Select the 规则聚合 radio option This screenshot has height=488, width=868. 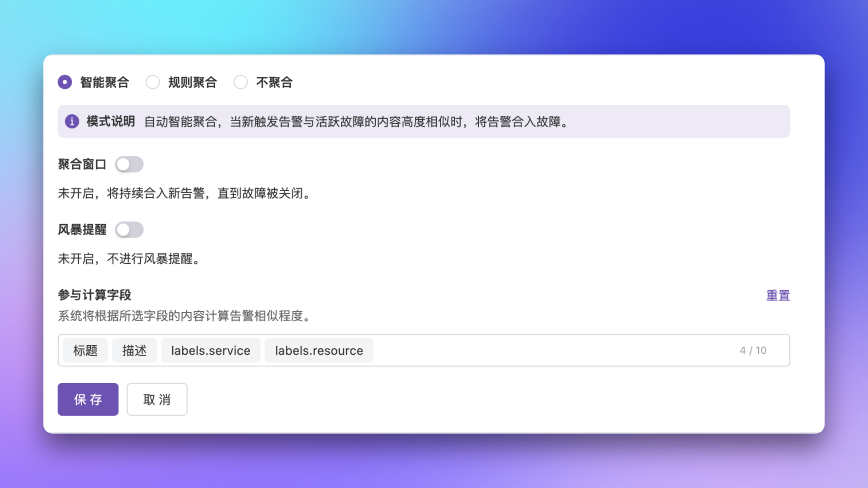tap(153, 82)
